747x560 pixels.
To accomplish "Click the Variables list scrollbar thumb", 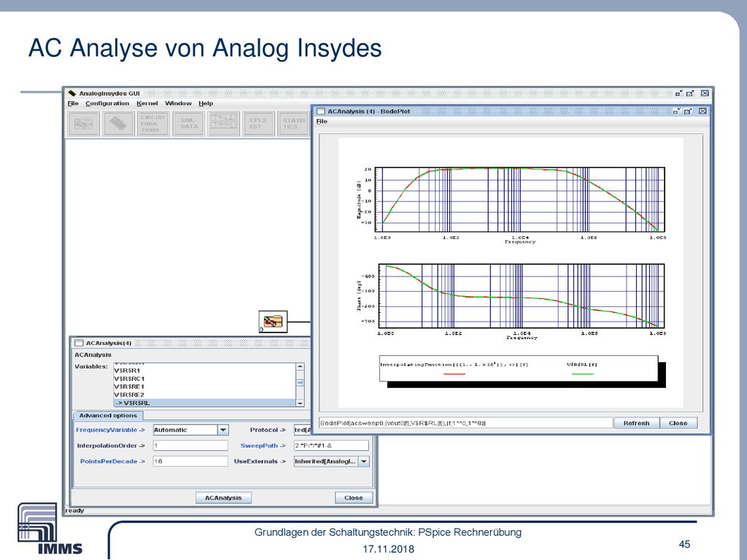I will pos(300,382).
